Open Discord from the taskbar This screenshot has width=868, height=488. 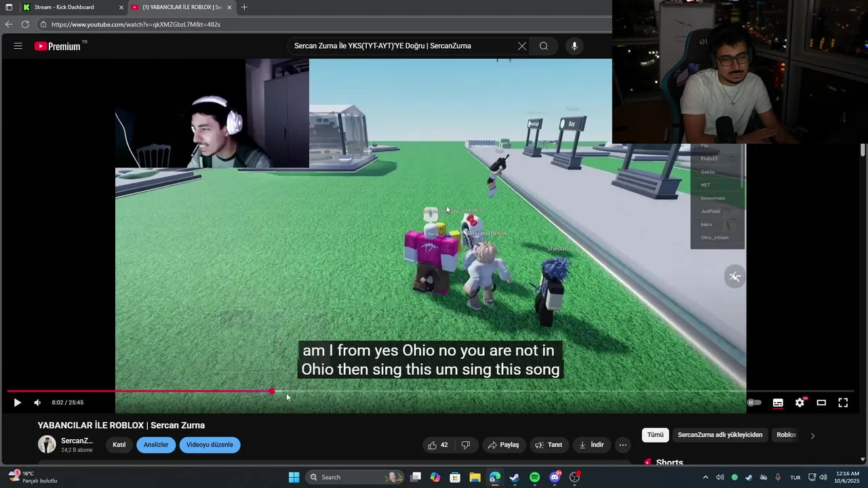point(555,477)
